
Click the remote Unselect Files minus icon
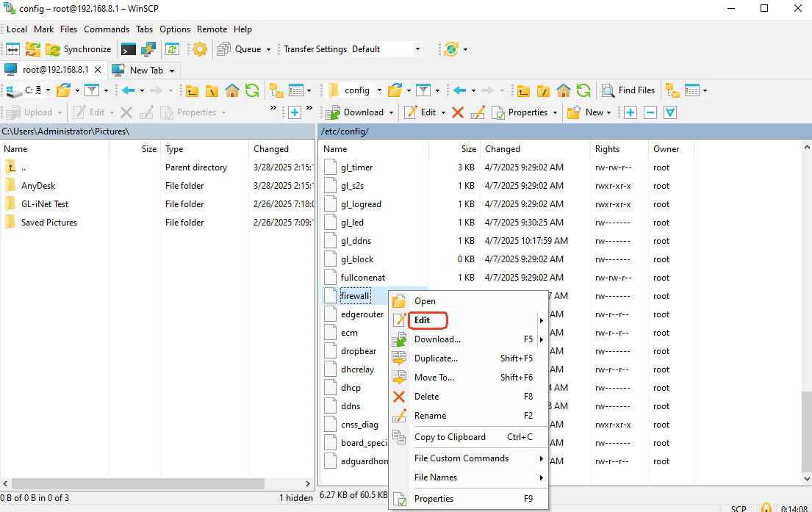click(x=650, y=112)
